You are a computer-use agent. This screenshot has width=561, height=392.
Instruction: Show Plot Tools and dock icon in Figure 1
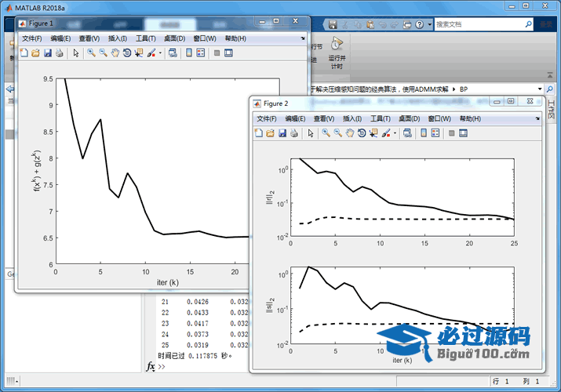(228, 53)
